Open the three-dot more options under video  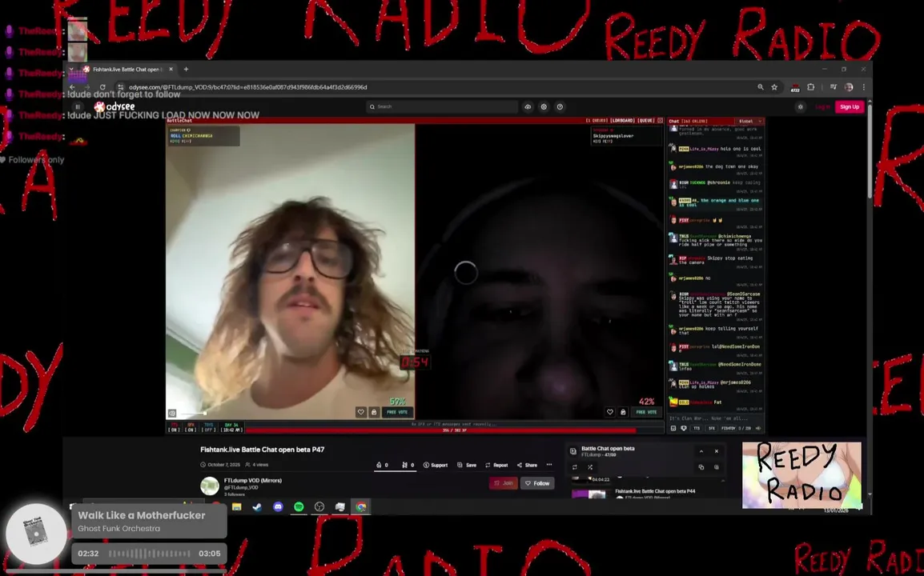pyautogui.click(x=549, y=465)
